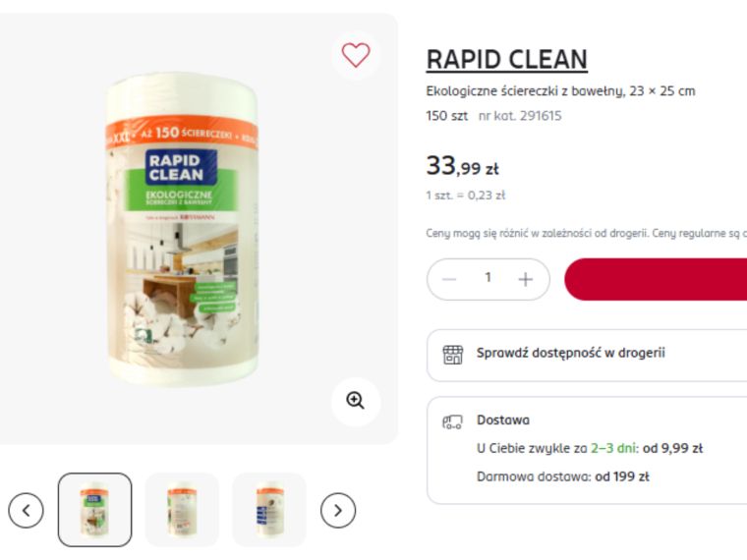Show previous thumbnail with left arrow
Screen dimensions: 747x560
click(x=26, y=511)
